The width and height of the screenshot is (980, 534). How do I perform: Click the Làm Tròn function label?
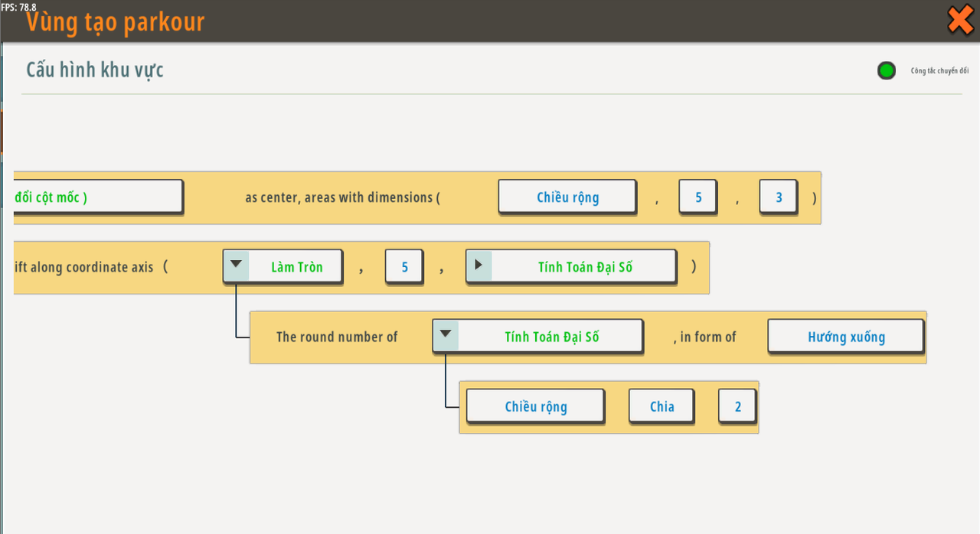tap(296, 267)
